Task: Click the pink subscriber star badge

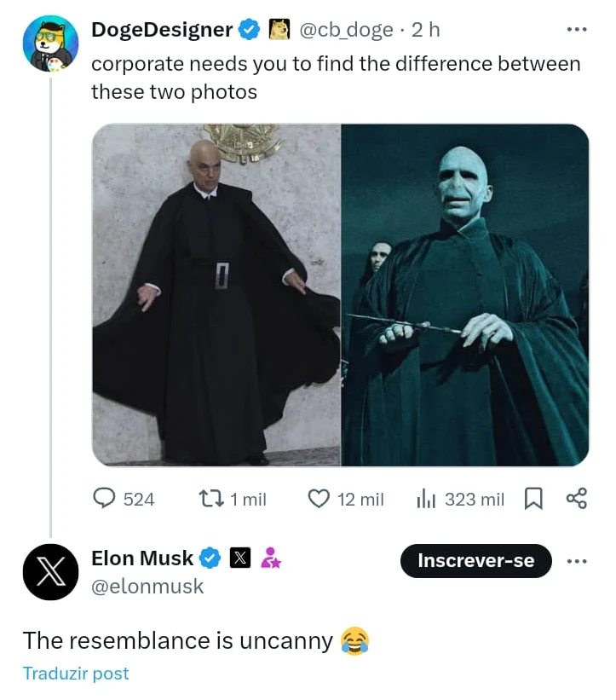Action: 271,558
